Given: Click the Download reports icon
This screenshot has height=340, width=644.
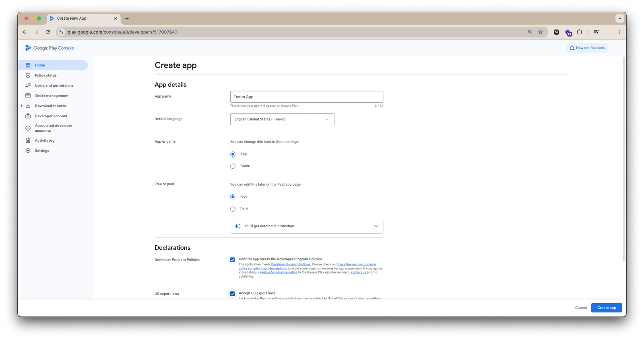Looking at the screenshot, I should pos(28,106).
